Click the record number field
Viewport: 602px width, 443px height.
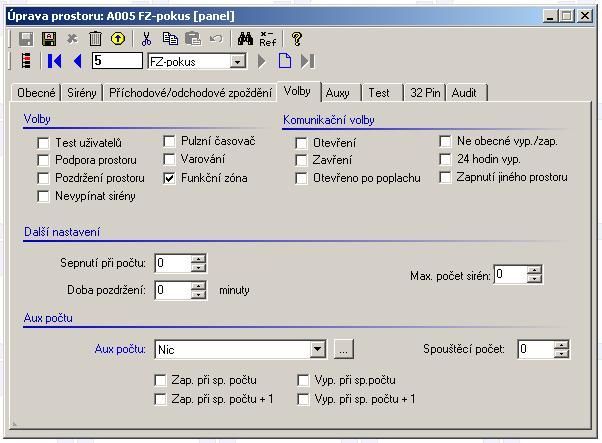116,61
